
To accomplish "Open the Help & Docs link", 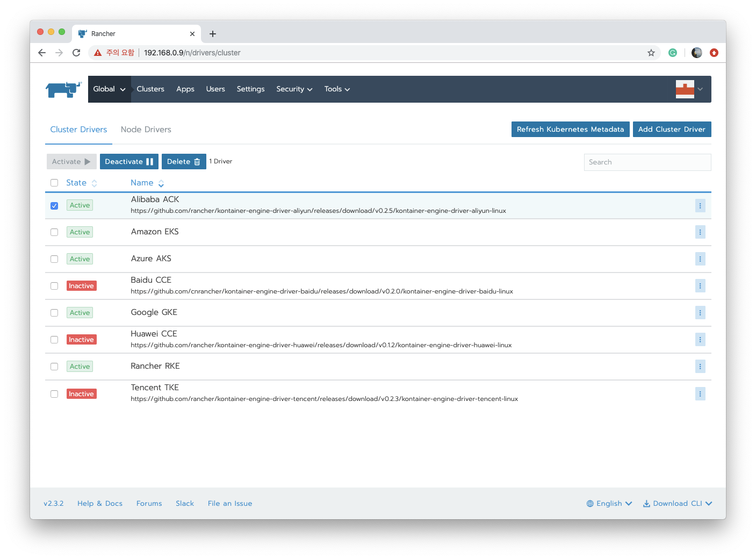I will point(100,504).
